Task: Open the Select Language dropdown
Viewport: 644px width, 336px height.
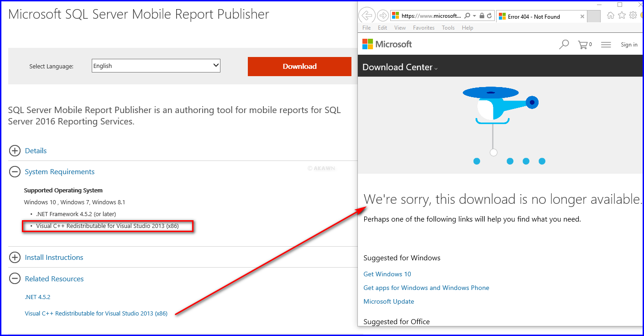Action: [x=156, y=66]
